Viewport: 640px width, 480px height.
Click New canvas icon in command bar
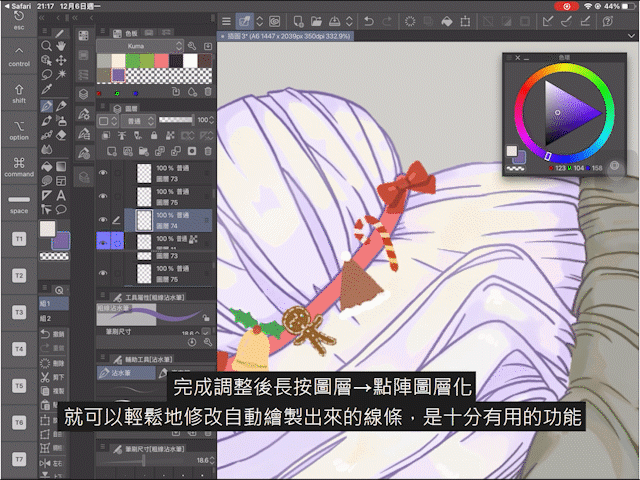[x=299, y=21]
